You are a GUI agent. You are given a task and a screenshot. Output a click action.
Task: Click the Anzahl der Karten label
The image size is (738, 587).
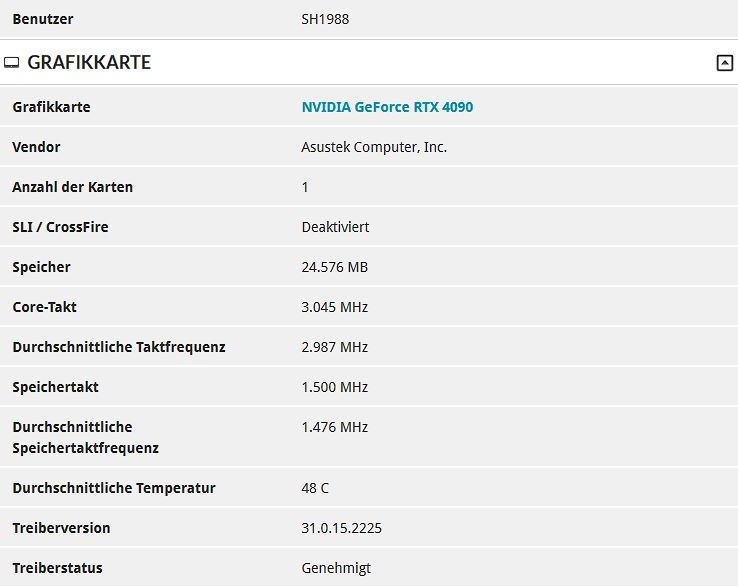click(72, 187)
